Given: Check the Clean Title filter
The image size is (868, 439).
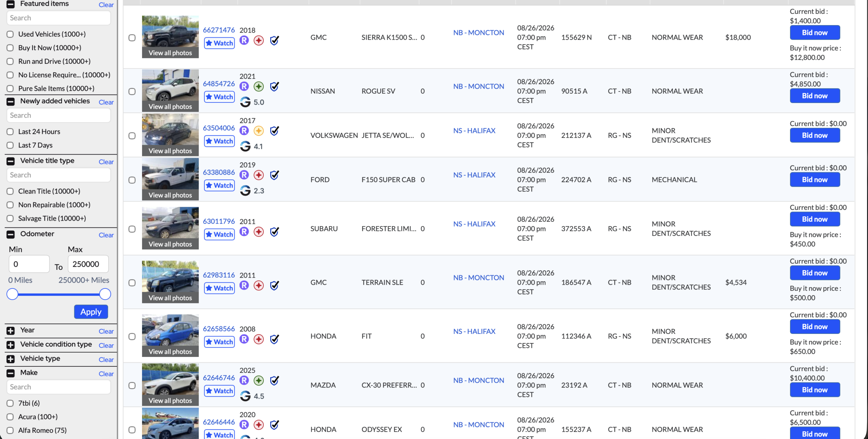Looking at the screenshot, I should pyautogui.click(x=10, y=191).
